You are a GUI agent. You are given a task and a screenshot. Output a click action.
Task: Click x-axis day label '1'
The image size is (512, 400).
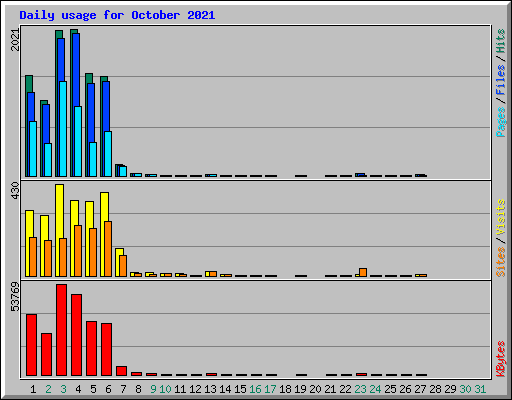pos(33,389)
